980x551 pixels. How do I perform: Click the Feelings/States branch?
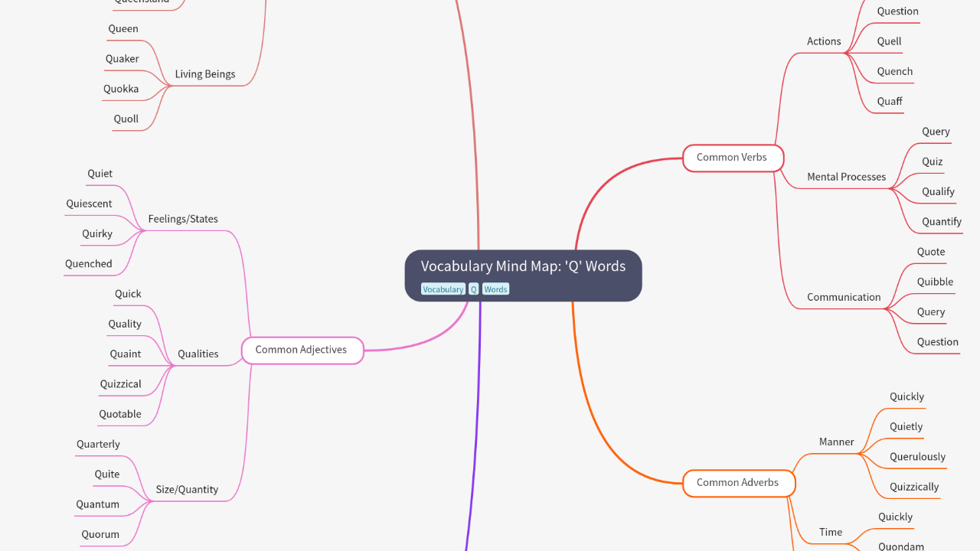tap(183, 219)
